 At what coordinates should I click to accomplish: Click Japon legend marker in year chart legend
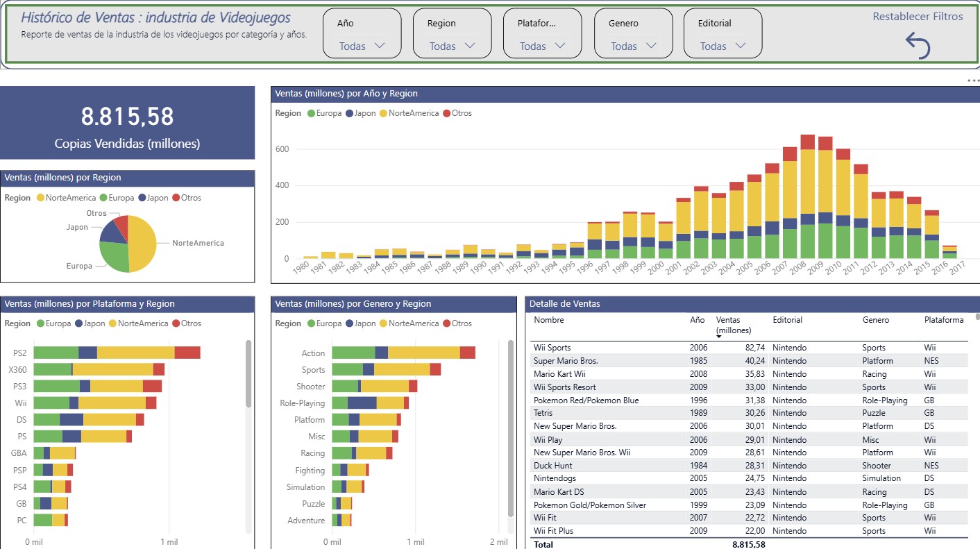point(349,113)
